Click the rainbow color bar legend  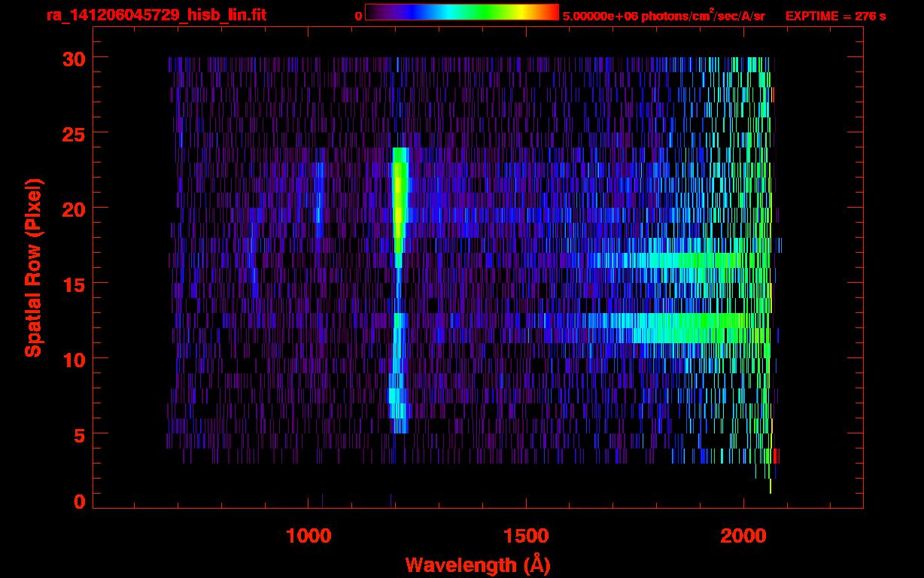(462, 12)
